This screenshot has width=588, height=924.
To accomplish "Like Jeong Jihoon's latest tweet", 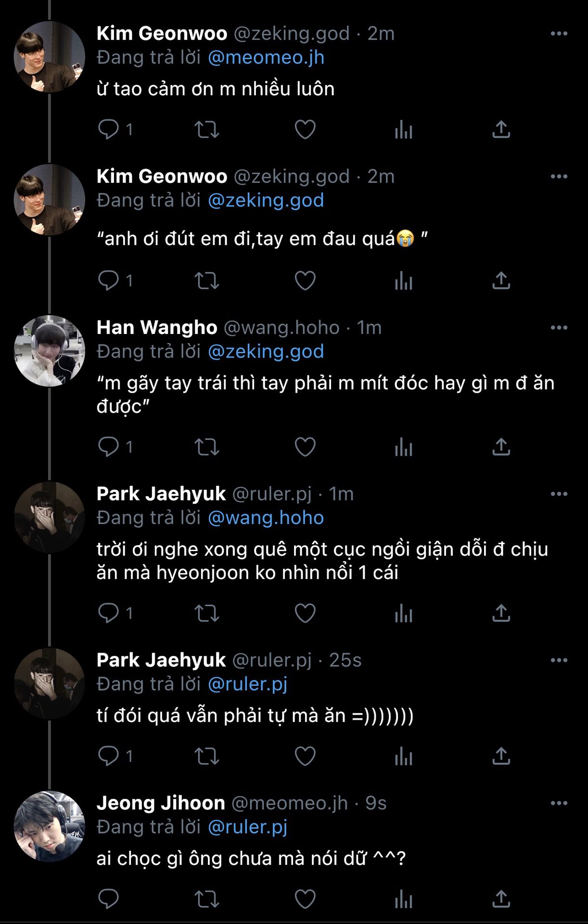I will point(305,898).
